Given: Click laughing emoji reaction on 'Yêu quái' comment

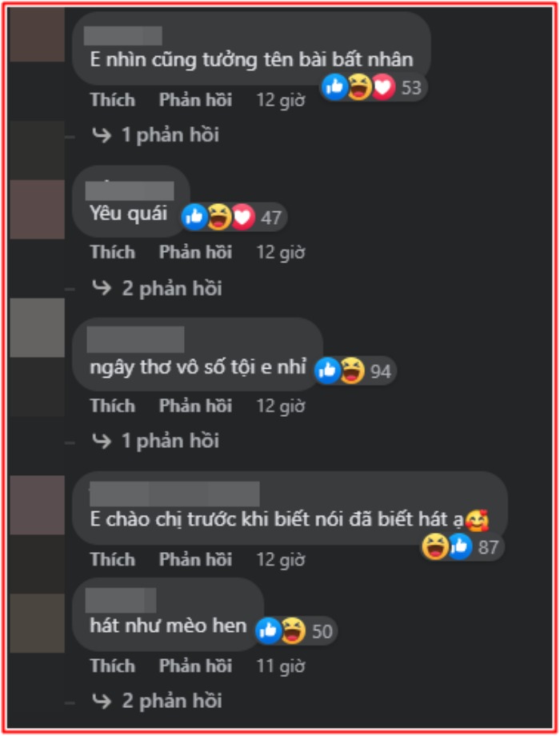Looking at the screenshot, I should [x=219, y=218].
